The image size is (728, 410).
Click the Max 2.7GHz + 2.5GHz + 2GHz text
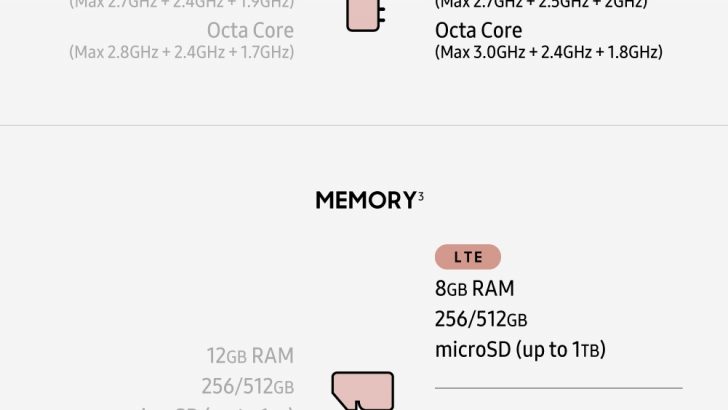click(x=541, y=4)
